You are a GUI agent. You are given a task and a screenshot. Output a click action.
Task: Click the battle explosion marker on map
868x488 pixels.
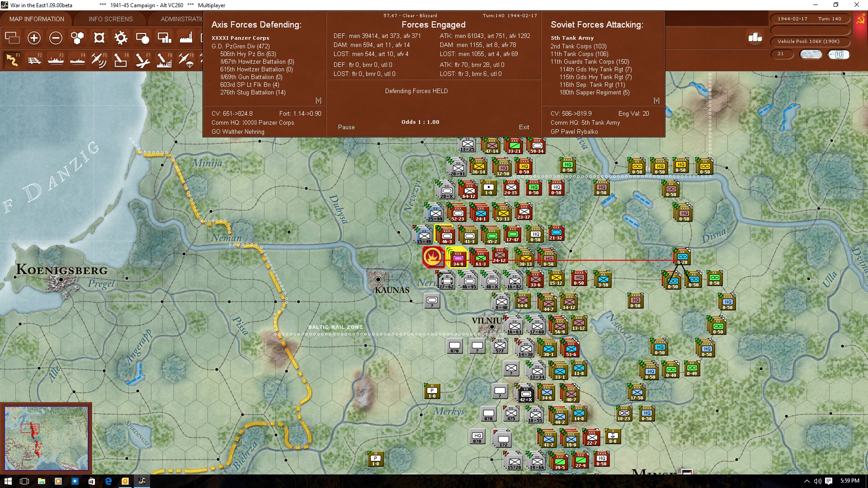433,257
